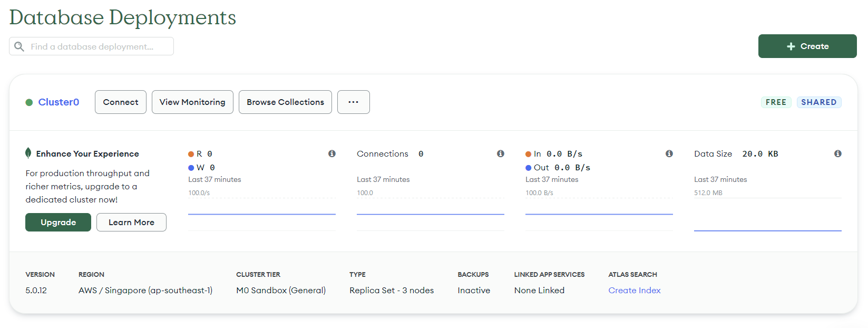Viewport: 868px width, 328px height.
Task: Click the green leaf icon beside Enhance Your Experience
Action: (28, 153)
